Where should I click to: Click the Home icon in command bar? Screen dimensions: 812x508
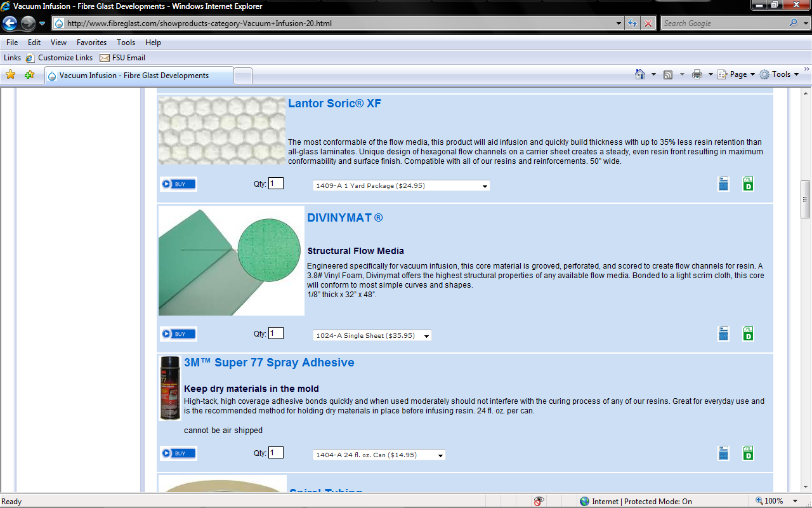[640, 74]
